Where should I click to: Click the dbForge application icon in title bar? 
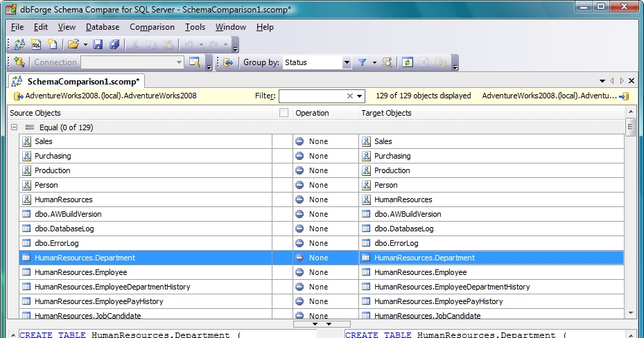coord(11,9)
